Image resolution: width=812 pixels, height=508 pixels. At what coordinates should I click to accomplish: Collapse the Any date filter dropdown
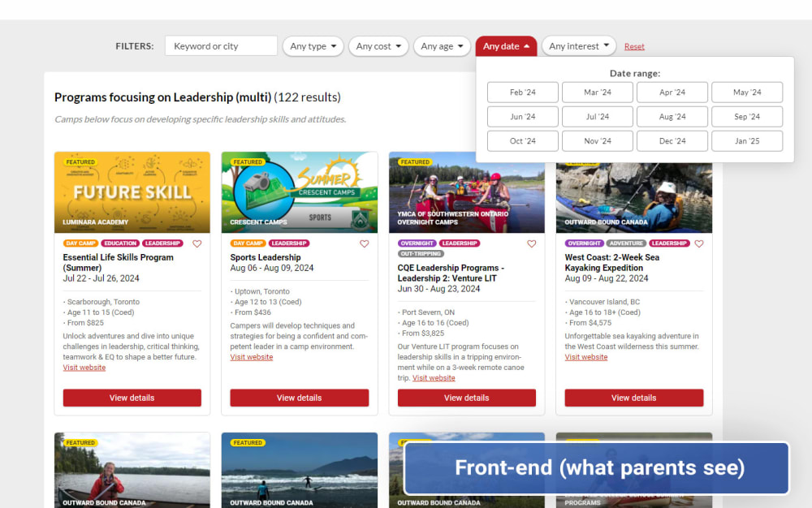tap(506, 46)
